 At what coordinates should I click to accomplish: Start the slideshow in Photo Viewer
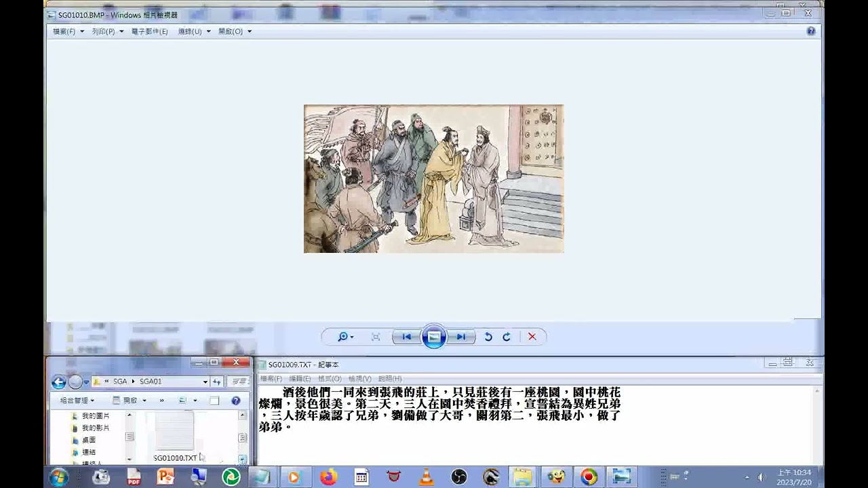(x=434, y=337)
